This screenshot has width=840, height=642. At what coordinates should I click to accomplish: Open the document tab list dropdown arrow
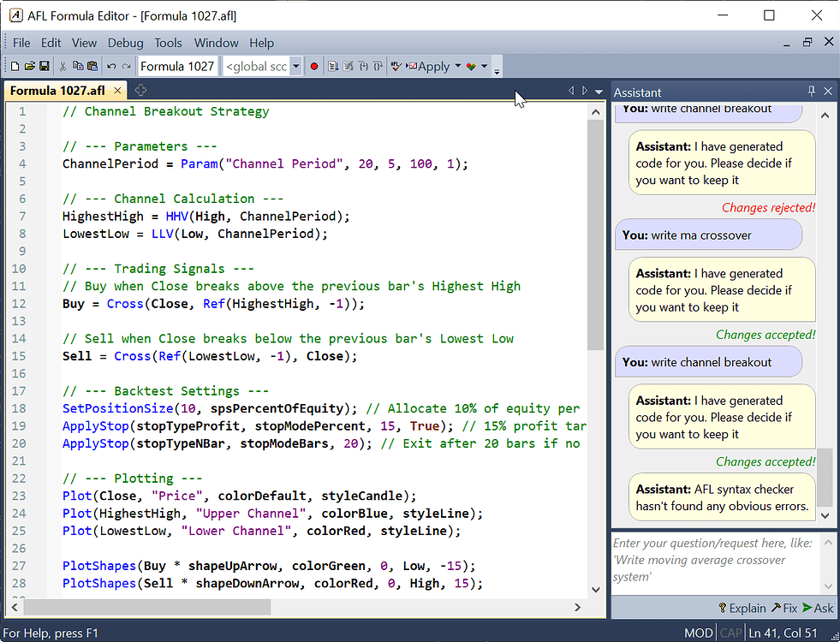coord(599,92)
